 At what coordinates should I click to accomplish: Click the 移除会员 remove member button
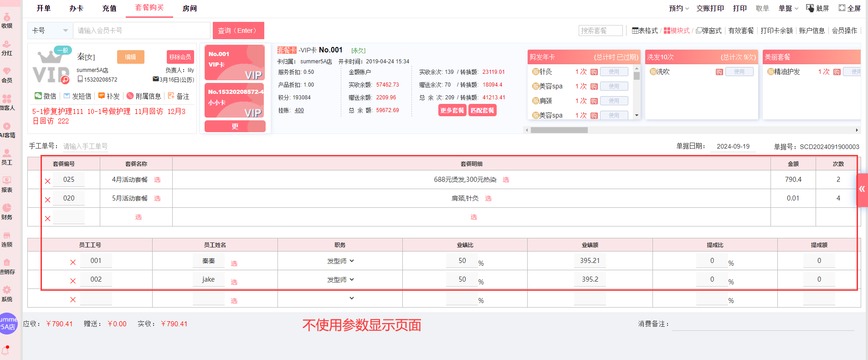(180, 57)
